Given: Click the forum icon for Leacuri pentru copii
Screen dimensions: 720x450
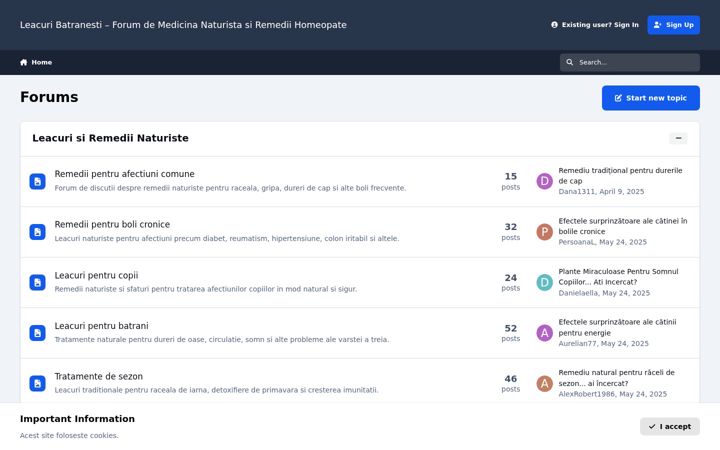Looking at the screenshot, I should click(38, 282).
